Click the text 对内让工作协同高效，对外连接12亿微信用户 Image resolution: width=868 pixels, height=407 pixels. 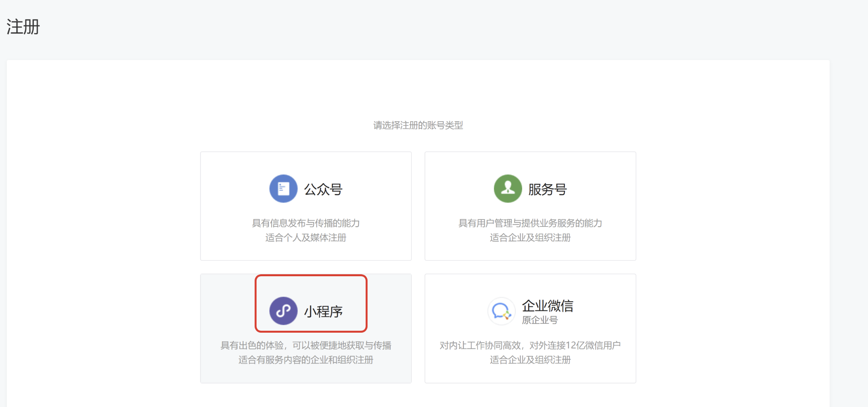[530, 345]
